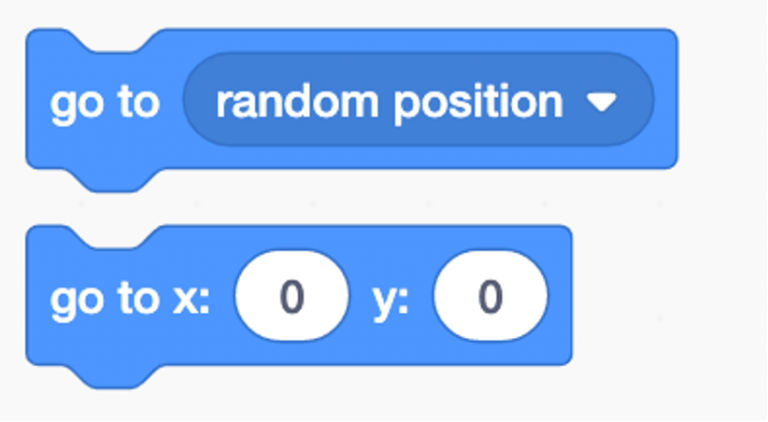The image size is (768, 422).
Task: Click the "go to x:" label text
Action: coord(129,299)
